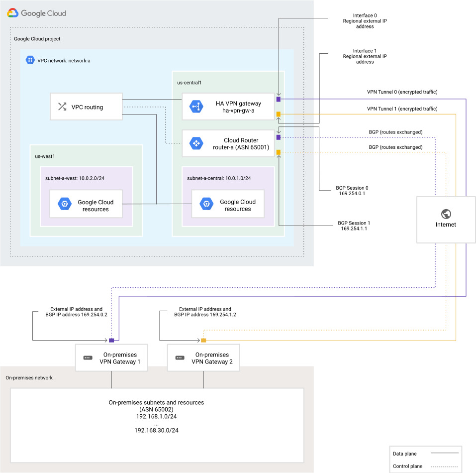
Task: Click the Google Cloud logo icon
Action: (13, 13)
